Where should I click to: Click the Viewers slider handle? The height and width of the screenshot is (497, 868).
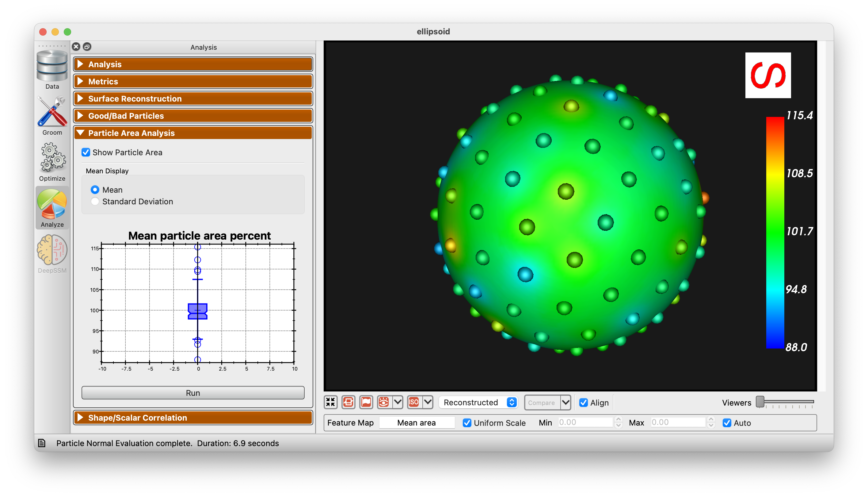coord(759,402)
